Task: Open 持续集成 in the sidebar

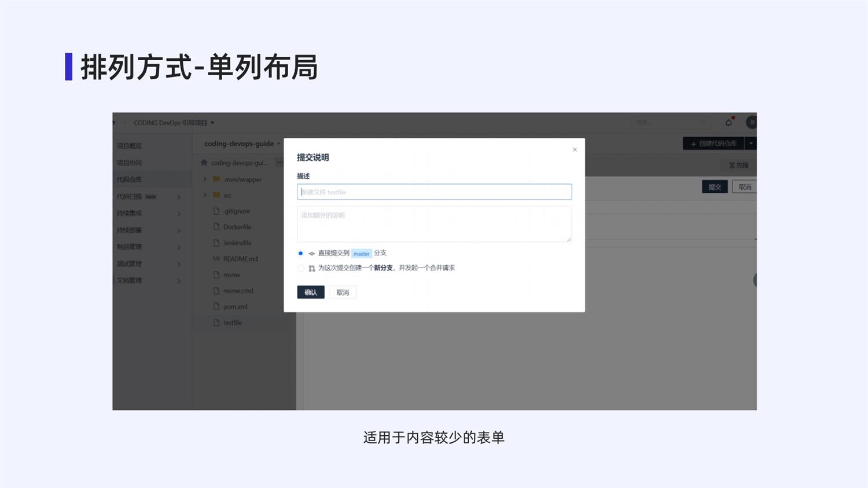Action: pyautogui.click(x=129, y=213)
